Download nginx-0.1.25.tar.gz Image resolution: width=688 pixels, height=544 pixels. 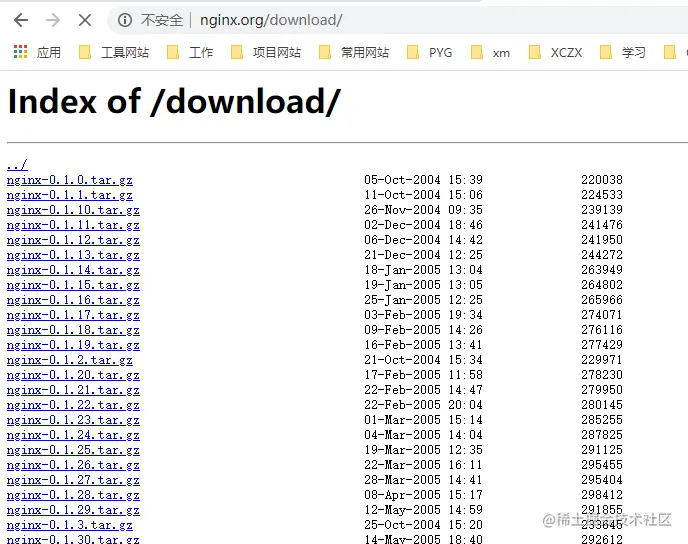pyautogui.click(x=73, y=450)
